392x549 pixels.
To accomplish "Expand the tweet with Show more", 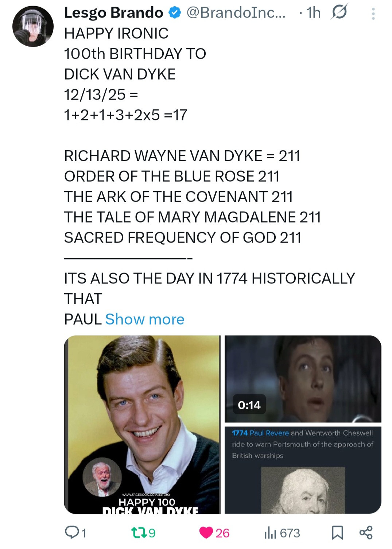I will coord(145,319).
